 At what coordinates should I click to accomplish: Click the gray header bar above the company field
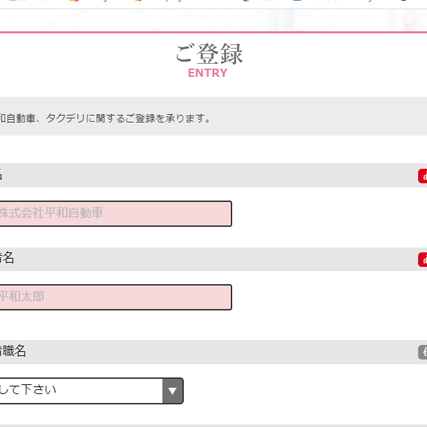point(213,175)
